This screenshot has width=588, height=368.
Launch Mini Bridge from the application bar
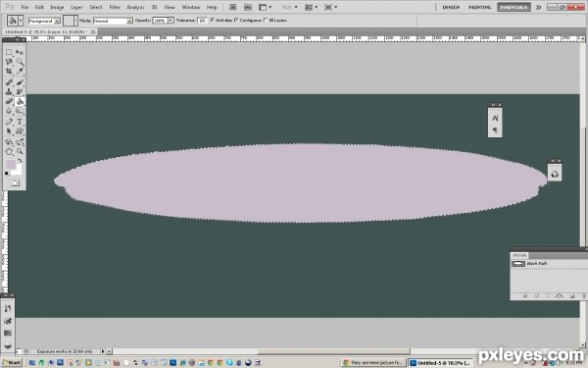(x=248, y=7)
